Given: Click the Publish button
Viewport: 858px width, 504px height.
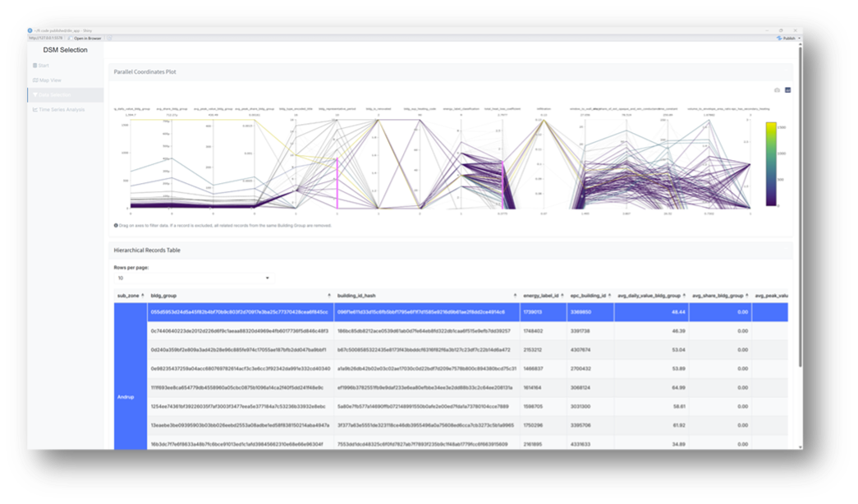Looking at the screenshot, I should 787,38.
